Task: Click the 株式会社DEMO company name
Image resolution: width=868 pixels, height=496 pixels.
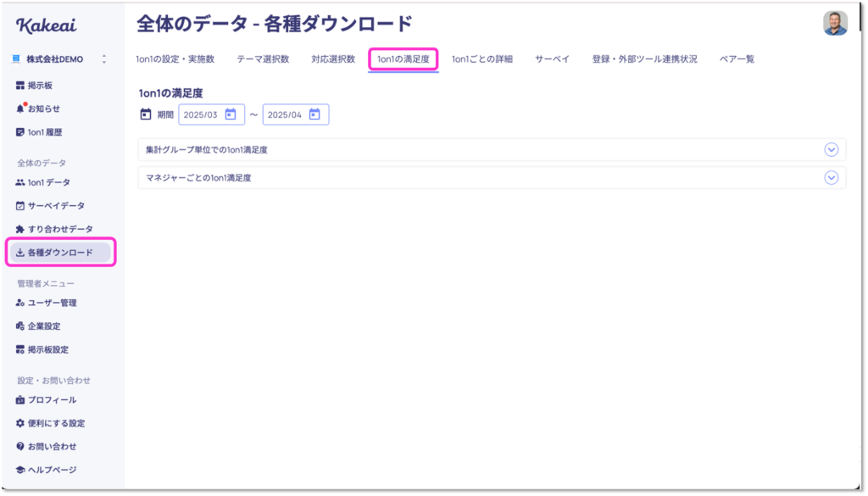Action: [55, 59]
